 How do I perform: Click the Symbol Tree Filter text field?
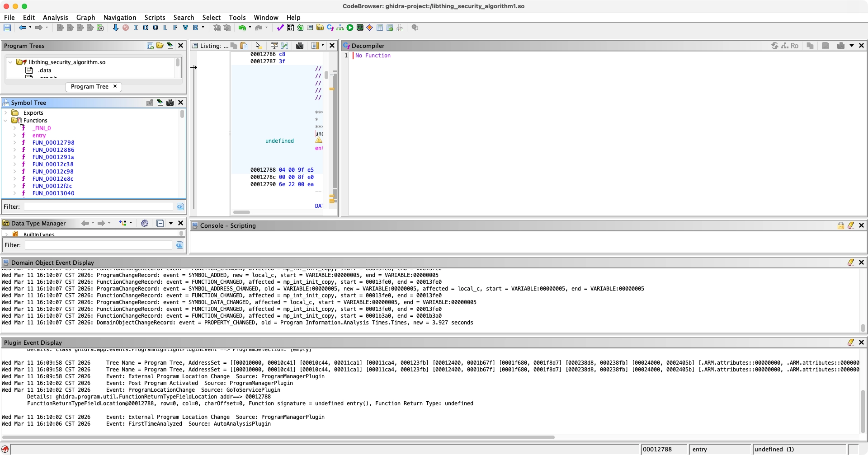click(99, 206)
